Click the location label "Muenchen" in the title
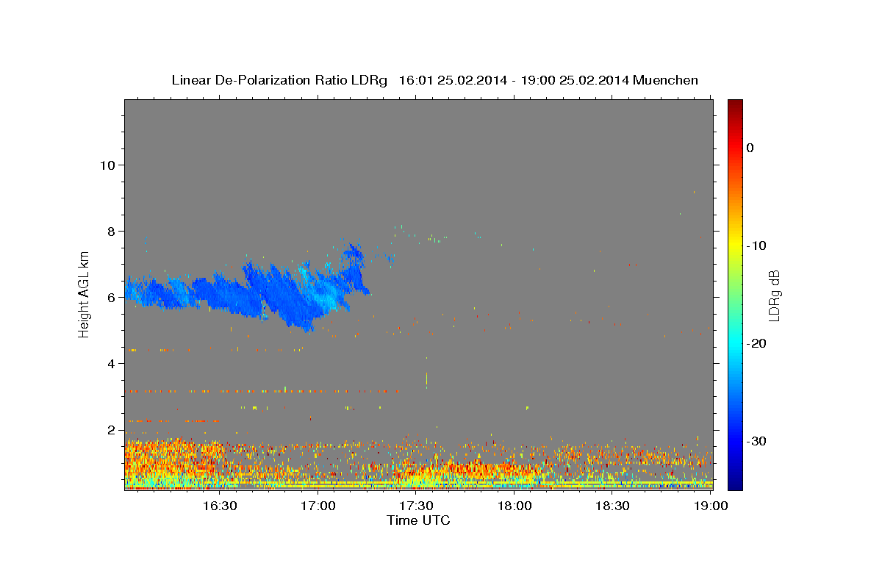This screenshot has width=882, height=588. coord(666,80)
